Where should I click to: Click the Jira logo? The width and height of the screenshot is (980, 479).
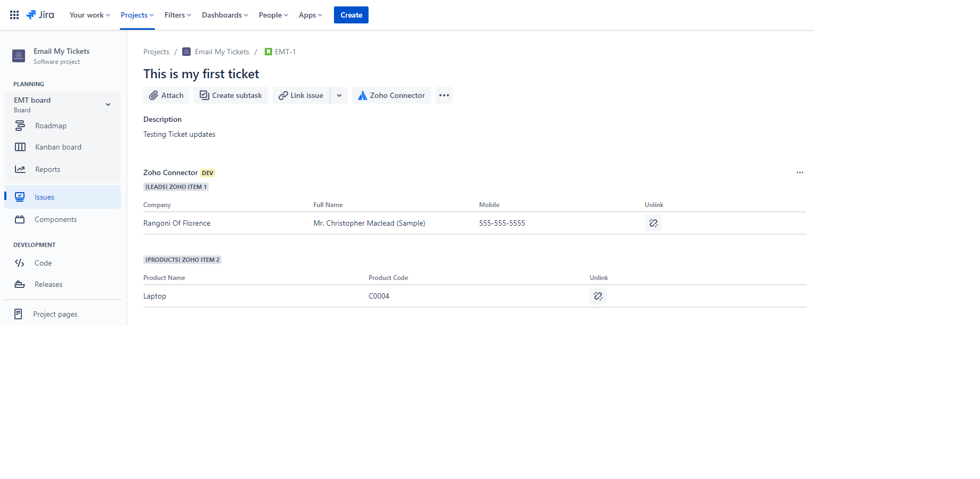[40, 15]
